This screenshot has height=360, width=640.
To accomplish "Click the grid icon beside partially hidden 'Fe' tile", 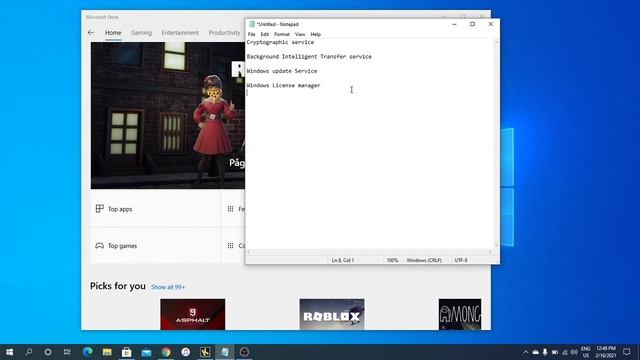I will pyautogui.click(x=231, y=209).
